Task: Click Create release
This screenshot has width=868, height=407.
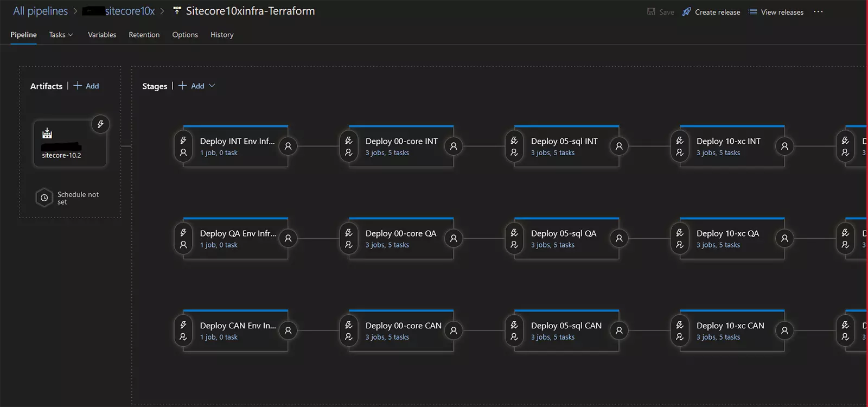Action: click(711, 12)
